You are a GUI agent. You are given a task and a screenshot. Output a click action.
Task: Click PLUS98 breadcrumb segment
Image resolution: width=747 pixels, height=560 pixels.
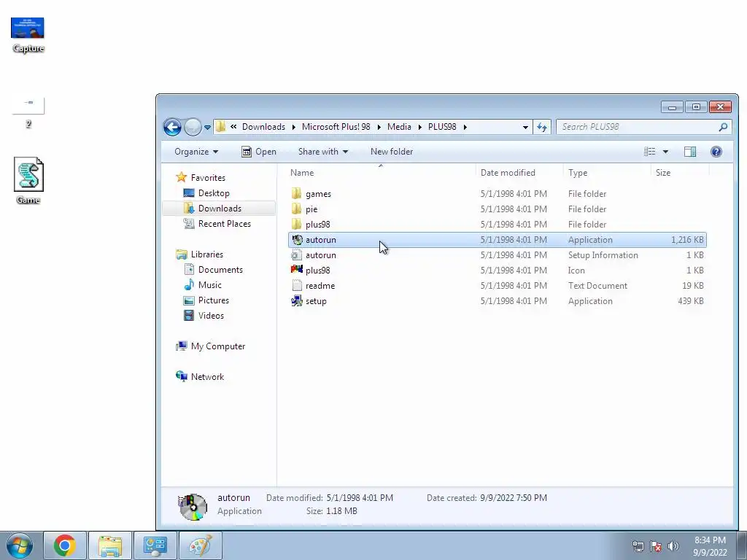coord(442,127)
